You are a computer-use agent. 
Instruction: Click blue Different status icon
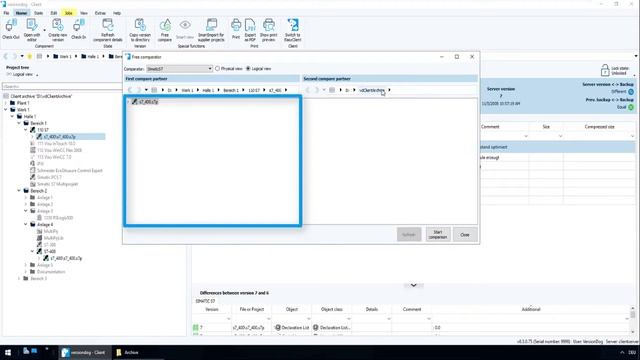click(x=631, y=92)
